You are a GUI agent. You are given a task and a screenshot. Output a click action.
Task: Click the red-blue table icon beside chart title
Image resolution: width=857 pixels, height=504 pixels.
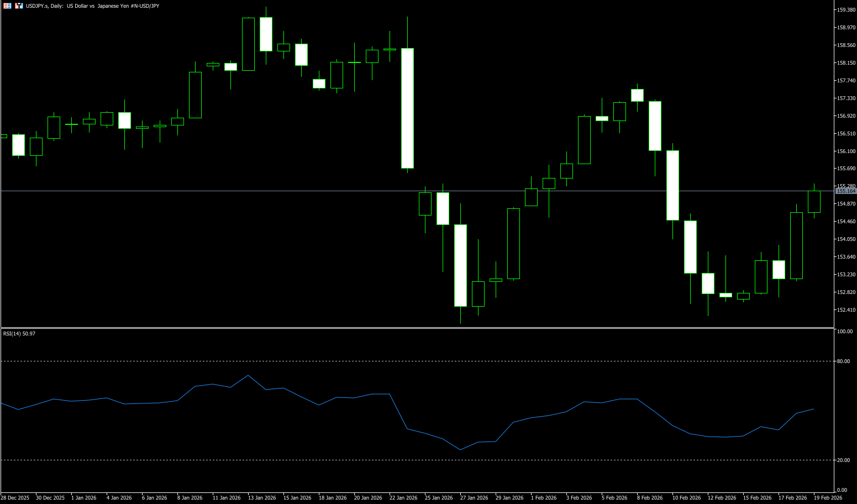coord(7,6)
